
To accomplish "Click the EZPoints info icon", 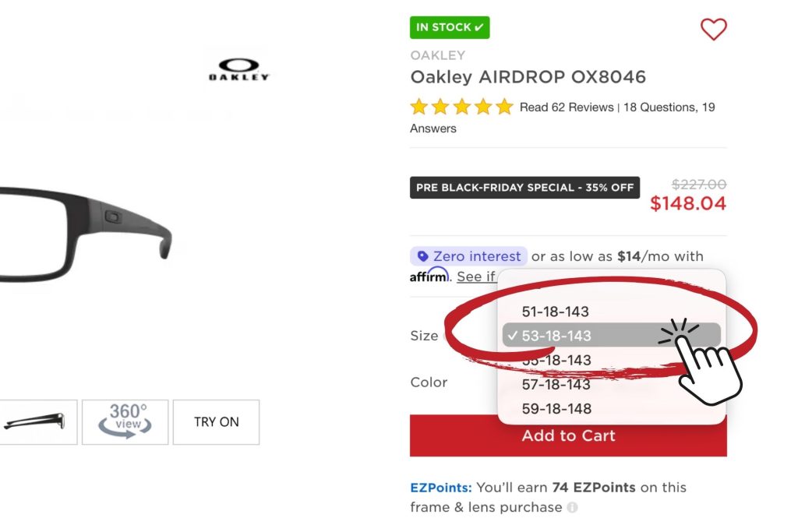I will [x=574, y=507].
